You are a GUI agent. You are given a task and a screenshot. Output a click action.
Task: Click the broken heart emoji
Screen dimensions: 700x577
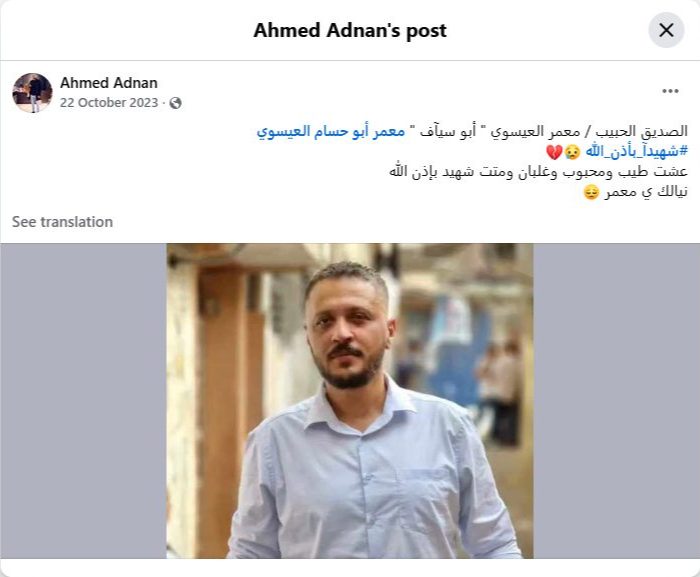pos(554,152)
